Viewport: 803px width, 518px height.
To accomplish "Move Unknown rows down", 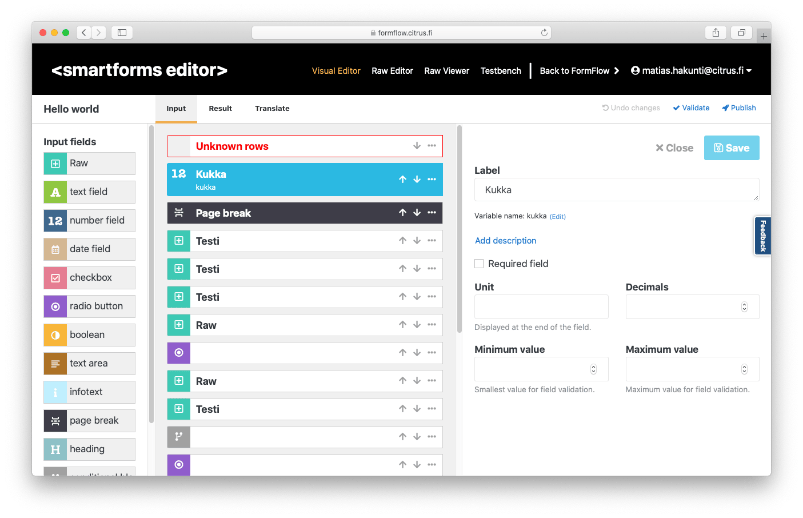I will pyautogui.click(x=417, y=146).
